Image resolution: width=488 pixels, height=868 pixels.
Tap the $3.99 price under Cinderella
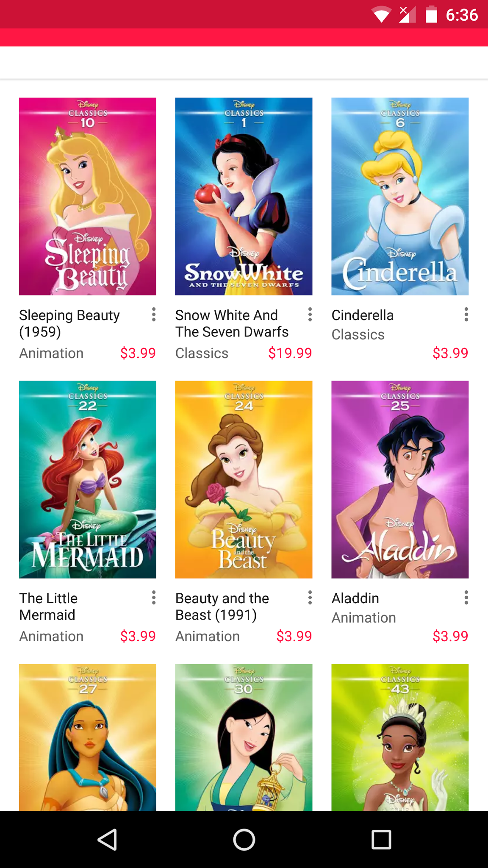450,353
